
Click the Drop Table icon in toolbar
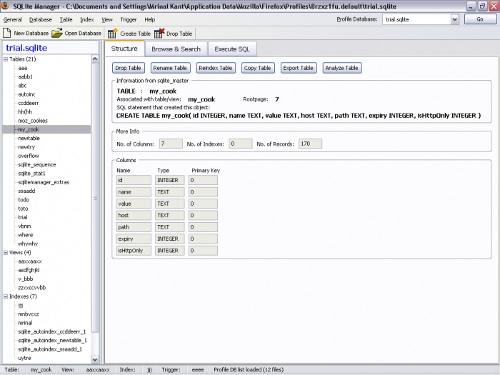[x=159, y=33]
